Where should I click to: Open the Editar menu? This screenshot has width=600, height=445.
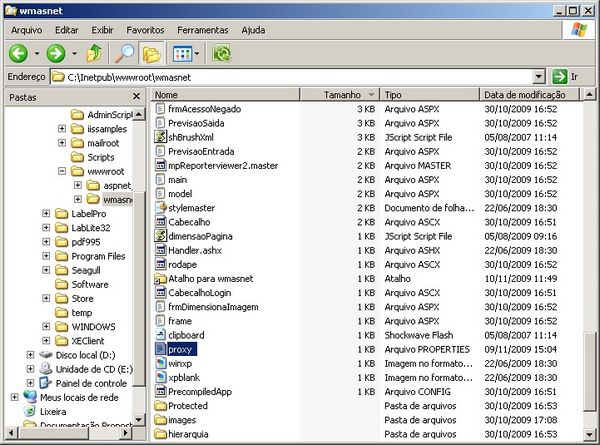click(67, 30)
